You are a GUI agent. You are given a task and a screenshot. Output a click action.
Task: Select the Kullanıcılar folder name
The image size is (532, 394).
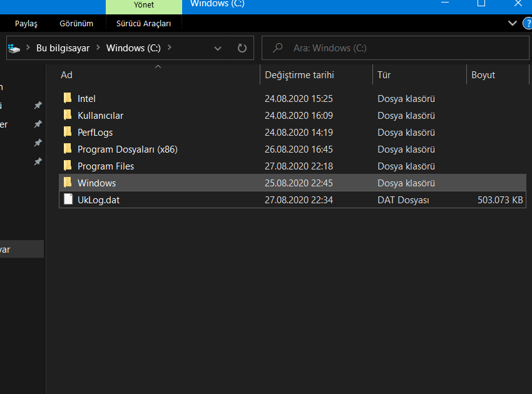[x=100, y=116]
